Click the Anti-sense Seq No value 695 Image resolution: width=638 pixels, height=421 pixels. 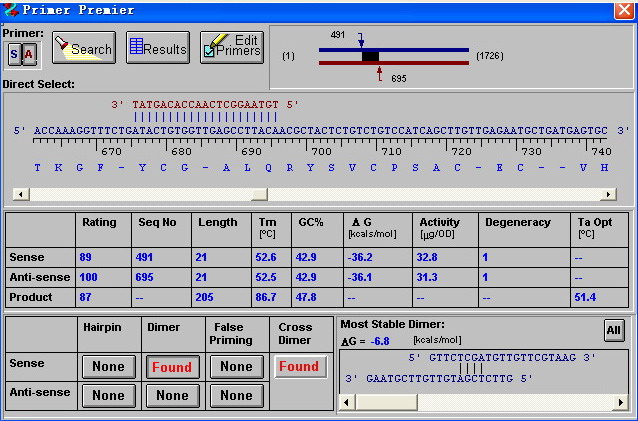pos(144,277)
